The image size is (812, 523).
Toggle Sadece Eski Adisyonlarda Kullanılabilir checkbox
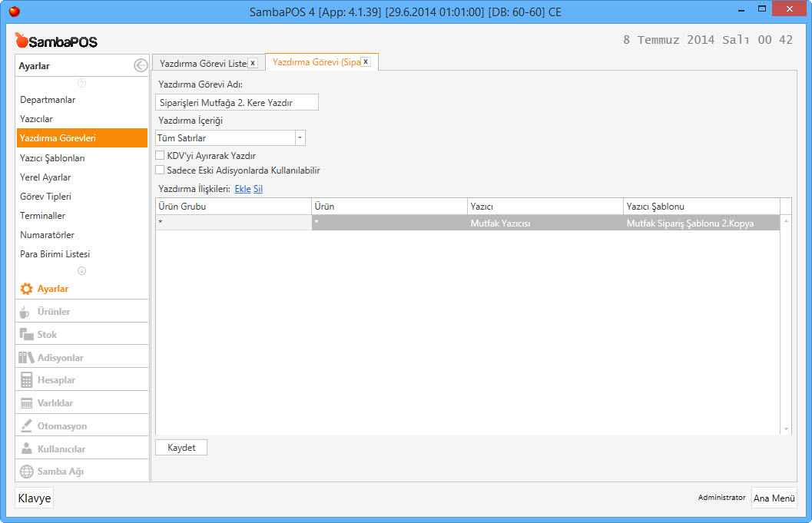(x=161, y=170)
